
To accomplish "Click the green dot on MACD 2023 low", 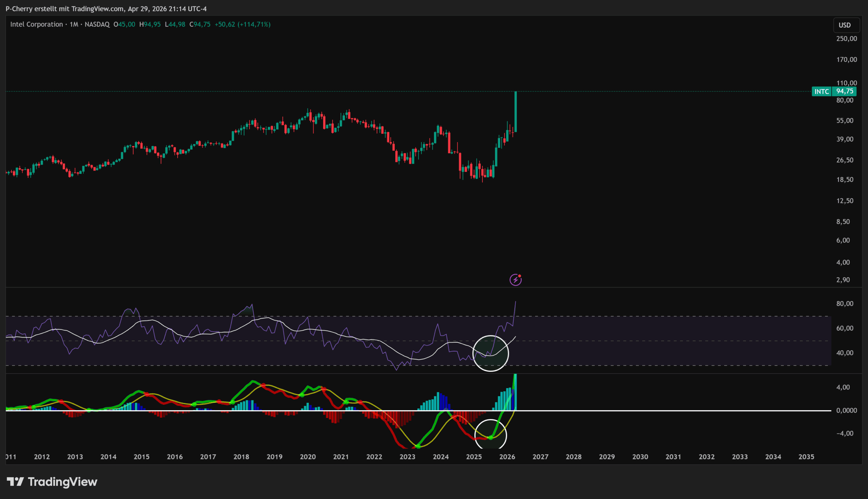I will [x=418, y=446].
